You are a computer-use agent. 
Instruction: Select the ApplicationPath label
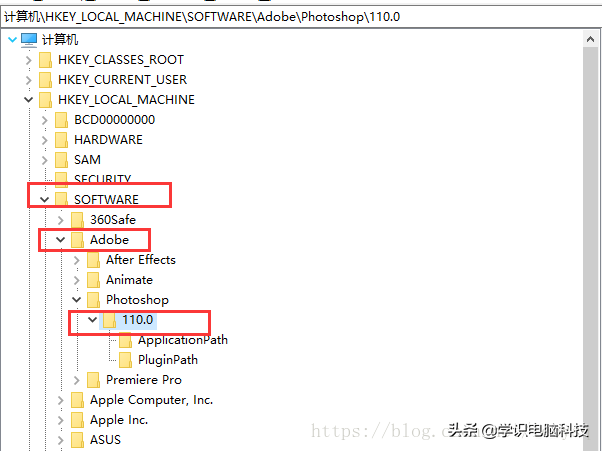183,340
